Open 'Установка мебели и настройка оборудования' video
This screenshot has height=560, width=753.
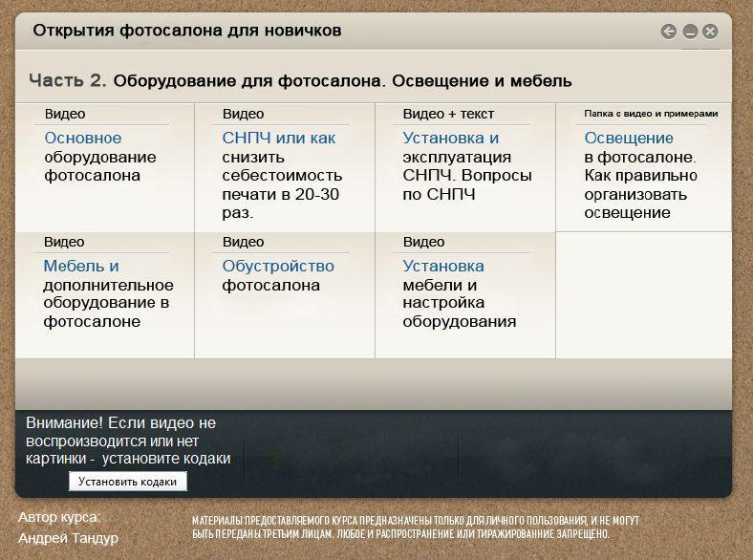[443, 267]
